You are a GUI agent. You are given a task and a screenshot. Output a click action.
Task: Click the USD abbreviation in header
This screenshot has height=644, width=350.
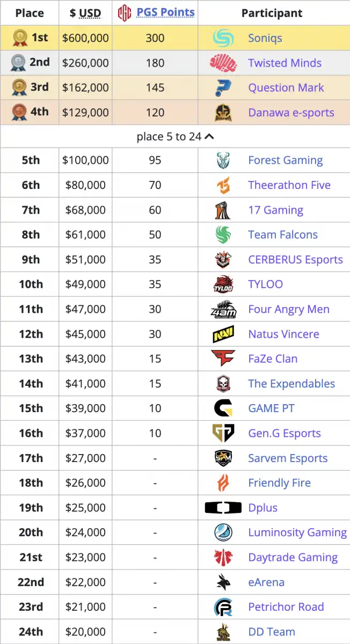[x=90, y=13]
